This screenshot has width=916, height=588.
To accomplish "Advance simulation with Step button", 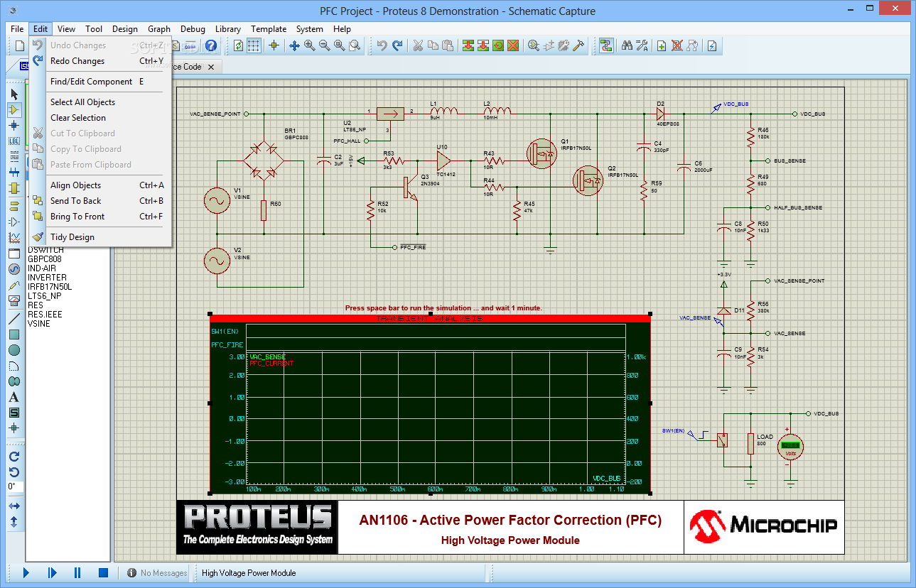I will pos(52,572).
